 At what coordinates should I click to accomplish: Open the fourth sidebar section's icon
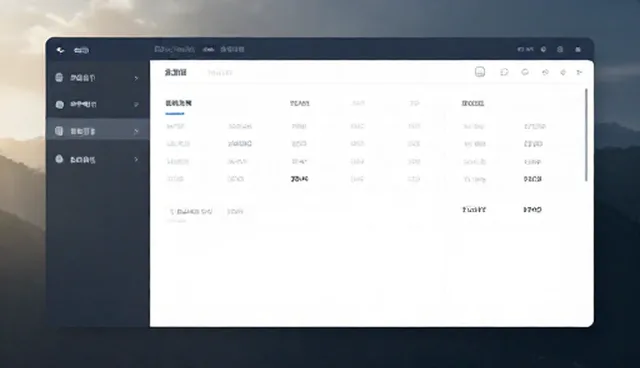(x=59, y=159)
